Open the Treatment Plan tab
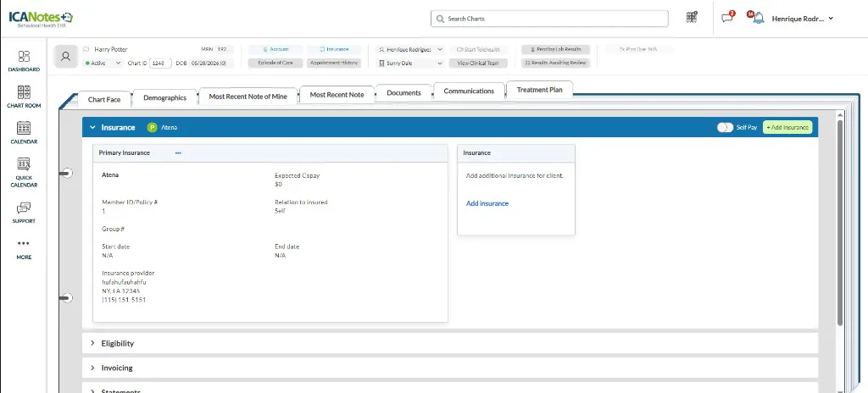The height and width of the screenshot is (393, 868). coord(540,90)
